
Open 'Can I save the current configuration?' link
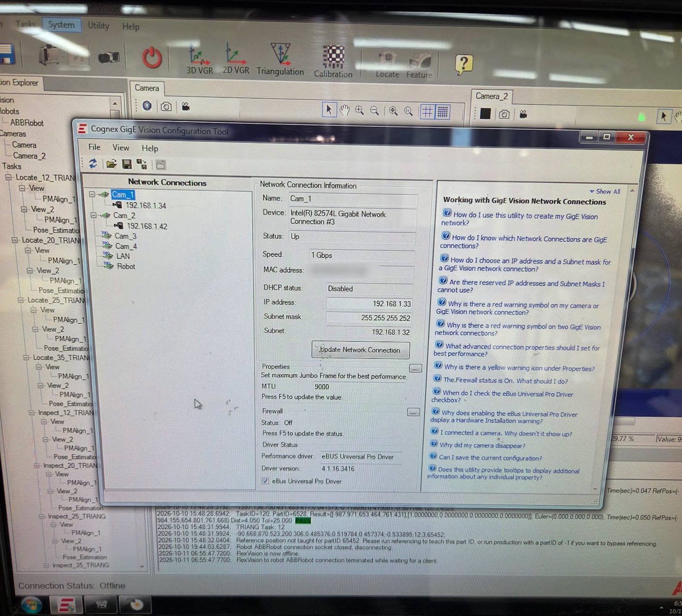tap(490, 458)
